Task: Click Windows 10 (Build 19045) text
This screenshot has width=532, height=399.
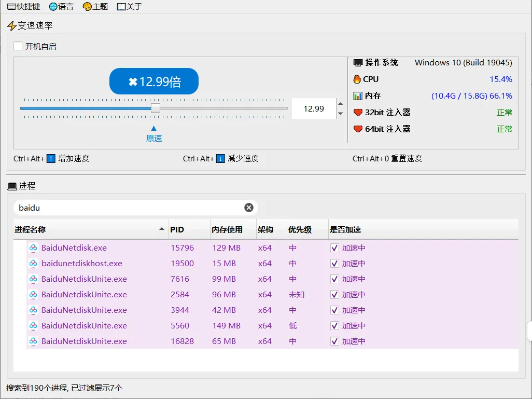Action: coord(464,63)
